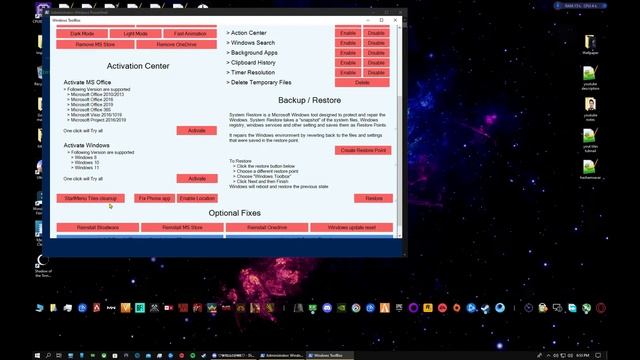Image resolution: width=640 pixels, height=360 pixels.
Task: Open the orange V dock icon
Action: [125, 308]
